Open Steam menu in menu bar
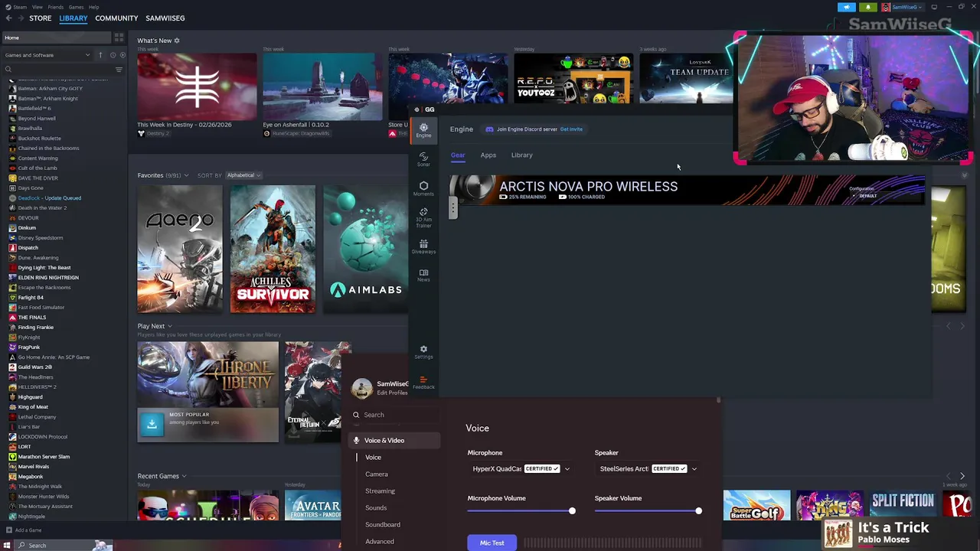Screen dimensions: 980x551 point(21,7)
